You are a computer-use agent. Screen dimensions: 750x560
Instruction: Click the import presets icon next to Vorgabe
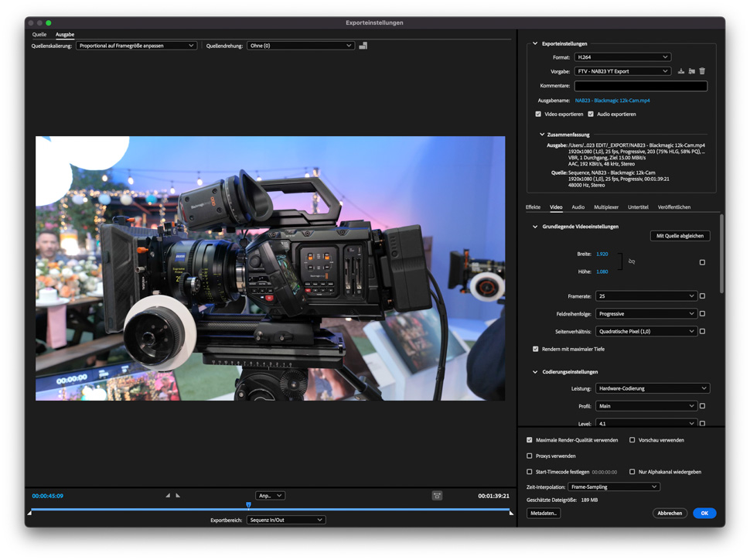pos(692,71)
